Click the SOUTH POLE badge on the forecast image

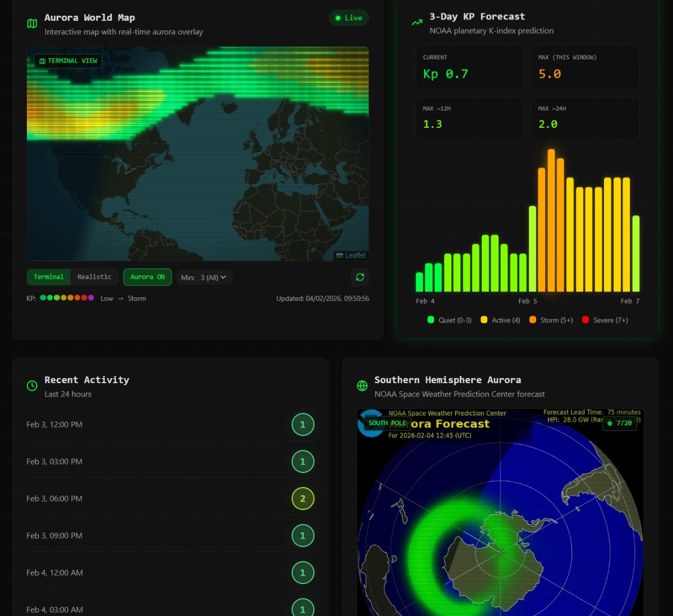pyautogui.click(x=387, y=423)
